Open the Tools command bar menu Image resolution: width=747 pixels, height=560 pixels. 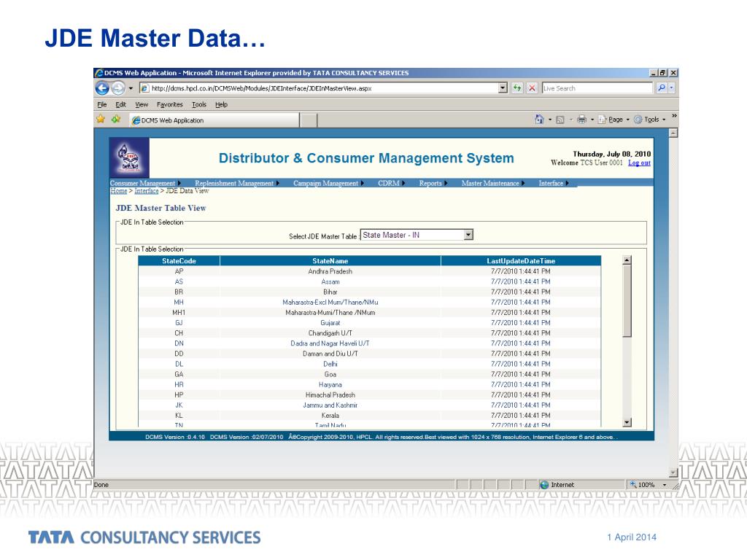coord(650,120)
